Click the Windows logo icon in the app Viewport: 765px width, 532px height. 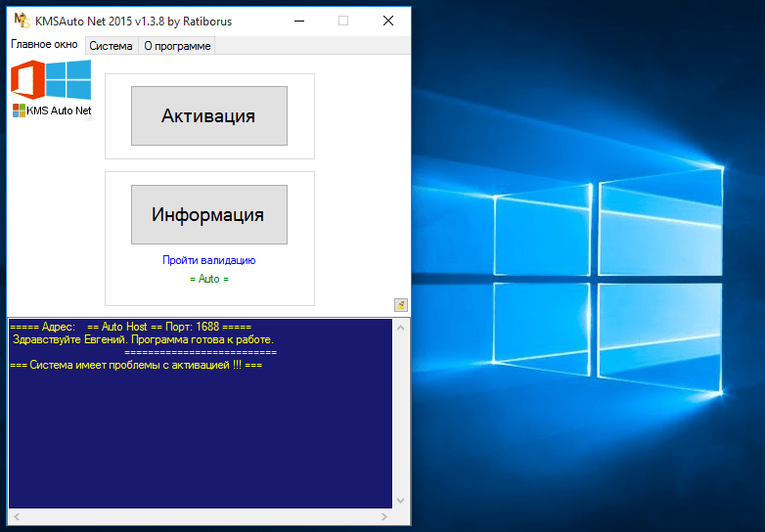click(x=68, y=79)
